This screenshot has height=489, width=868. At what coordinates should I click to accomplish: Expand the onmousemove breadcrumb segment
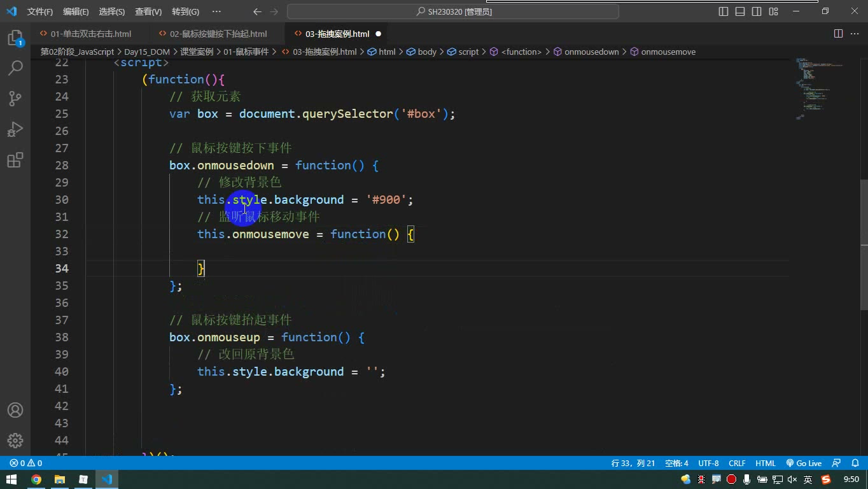(x=662, y=52)
